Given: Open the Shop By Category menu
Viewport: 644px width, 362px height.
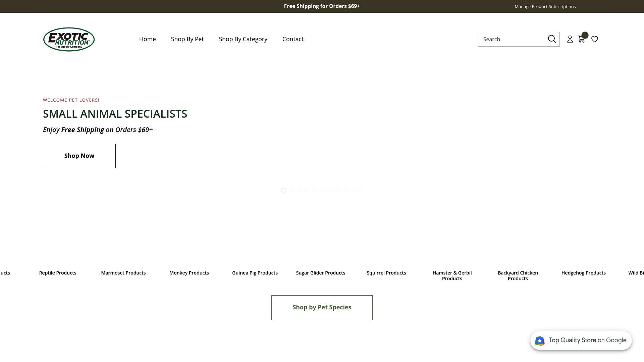Looking at the screenshot, I should click(x=243, y=39).
